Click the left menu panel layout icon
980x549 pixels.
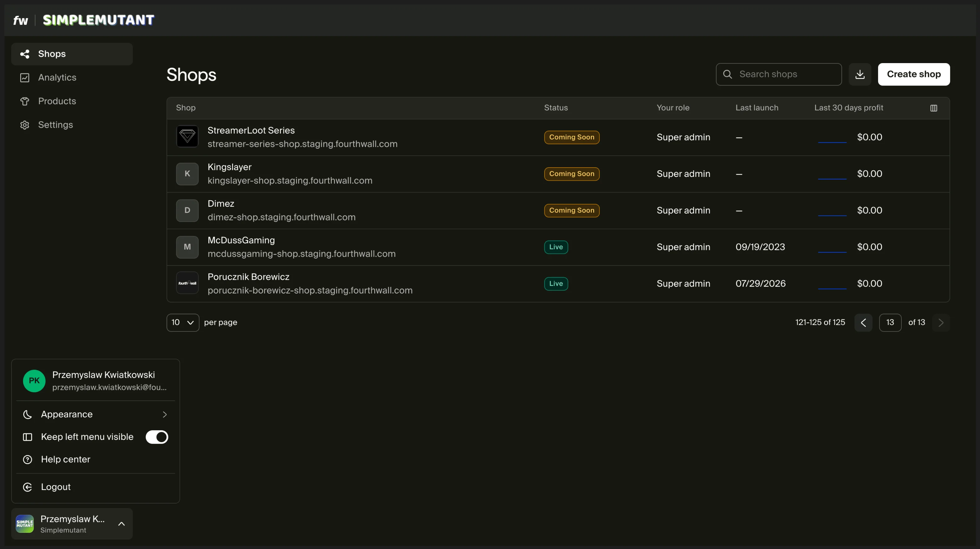click(27, 437)
